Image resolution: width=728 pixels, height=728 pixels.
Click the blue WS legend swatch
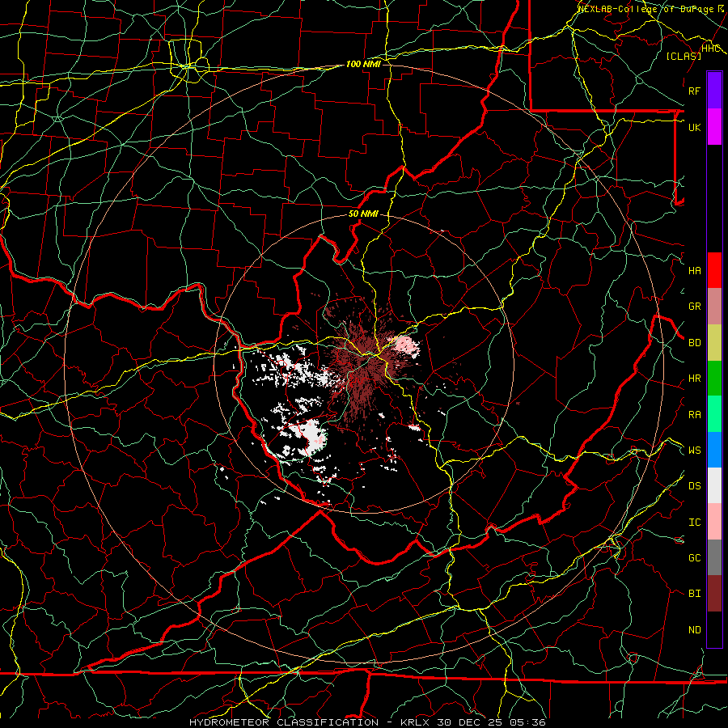(714, 450)
